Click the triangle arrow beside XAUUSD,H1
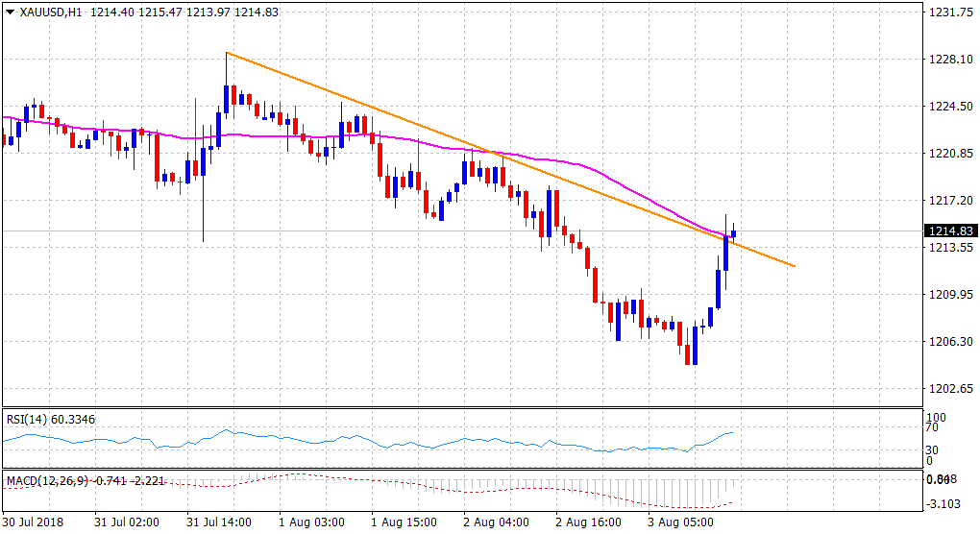Screen dimensions: 980x534 (x=11, y=12)
